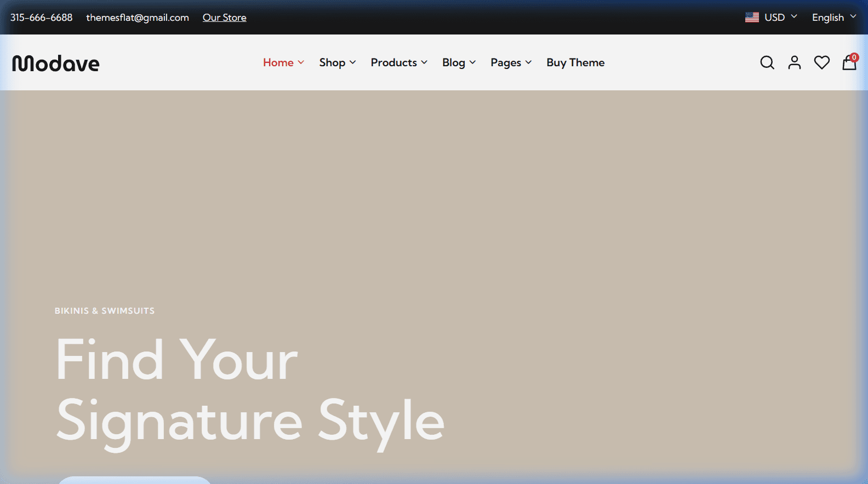Screen dimensions: 868x484
Task: Click the phone number 315-666-6688
Action: pyautogui.click(x=41, y=18)
